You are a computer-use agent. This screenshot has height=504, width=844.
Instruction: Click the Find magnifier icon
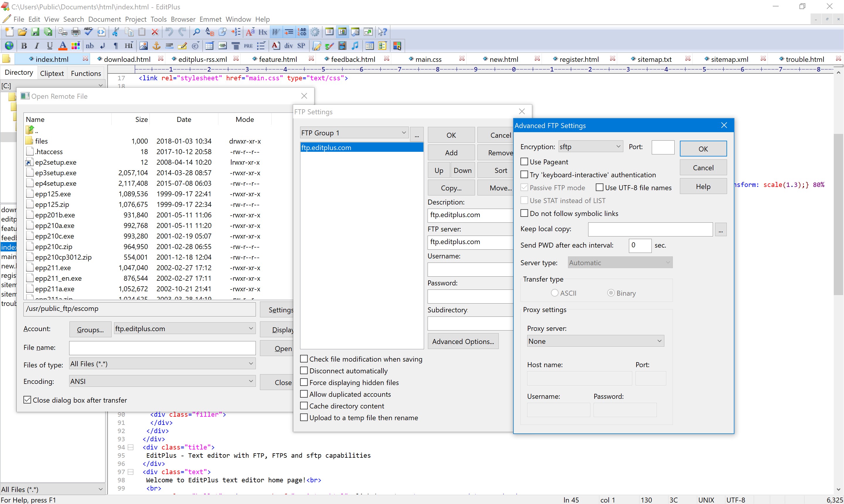click(196, 32)
